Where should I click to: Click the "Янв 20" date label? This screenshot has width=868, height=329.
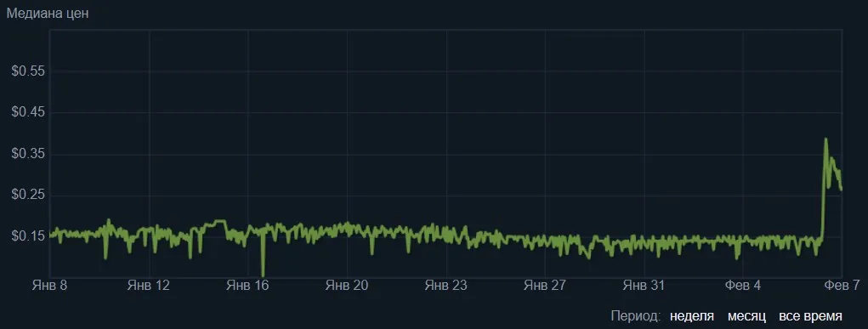tap(347, 286)
